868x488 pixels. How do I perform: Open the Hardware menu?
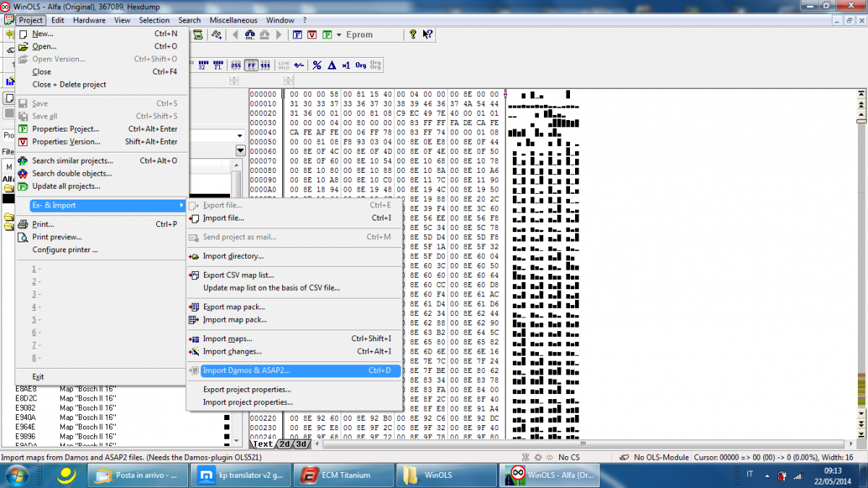click(x=89, y=20)
